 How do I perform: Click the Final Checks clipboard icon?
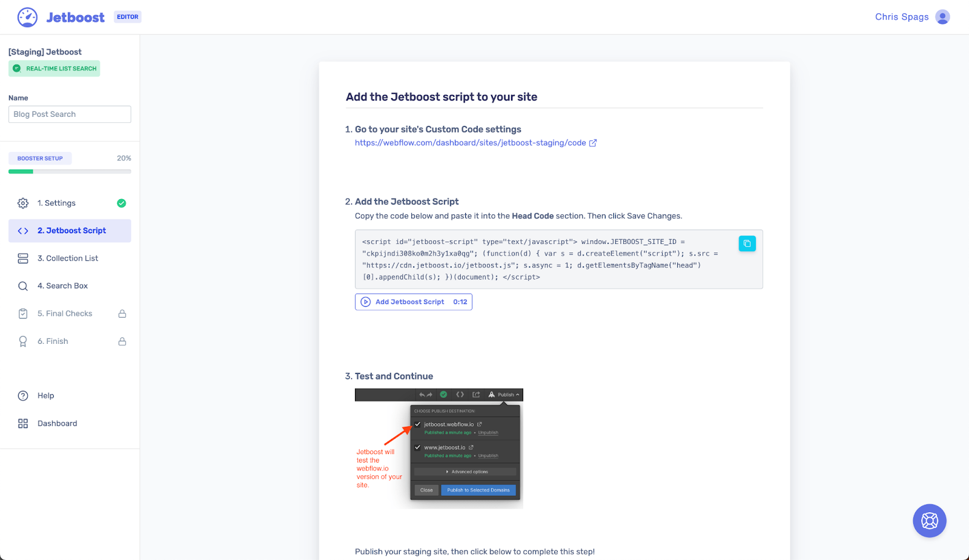[23, 314]
